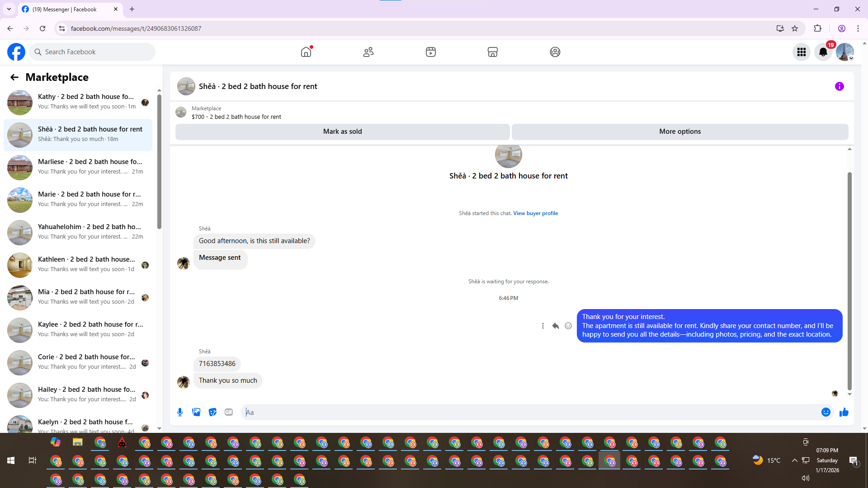Open the emoji picker in message box
The image size is (868, 488).
(826, 412)
